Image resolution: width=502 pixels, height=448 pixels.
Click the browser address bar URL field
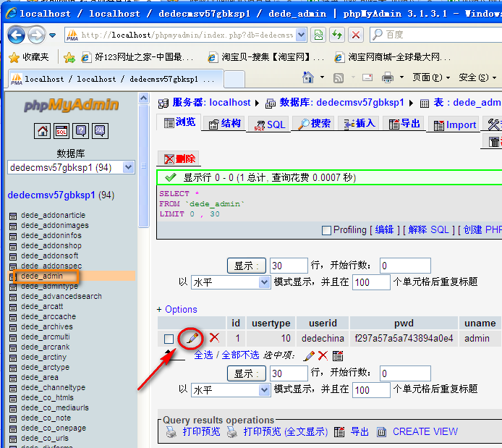(184, 35)
